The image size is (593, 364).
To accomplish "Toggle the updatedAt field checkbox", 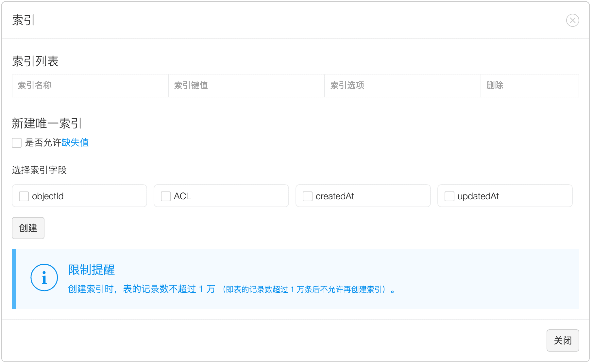I will [449, 196].
